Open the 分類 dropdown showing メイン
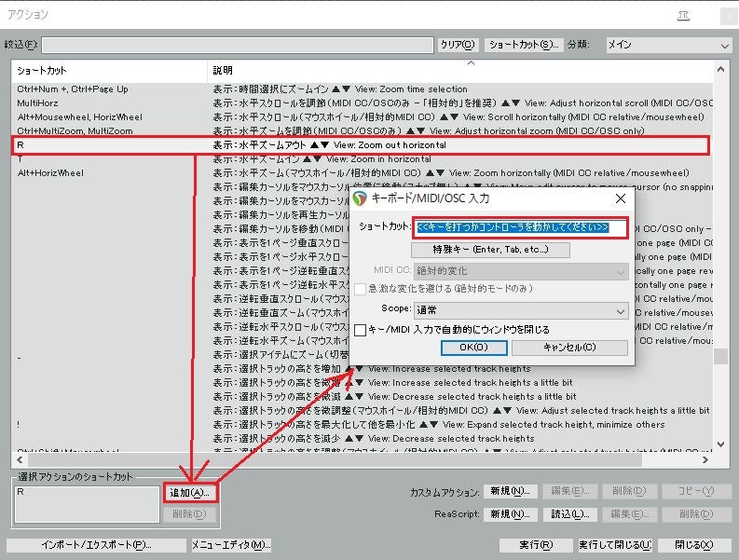This screenshot has width=739, height=560. (x=668, y=46)
